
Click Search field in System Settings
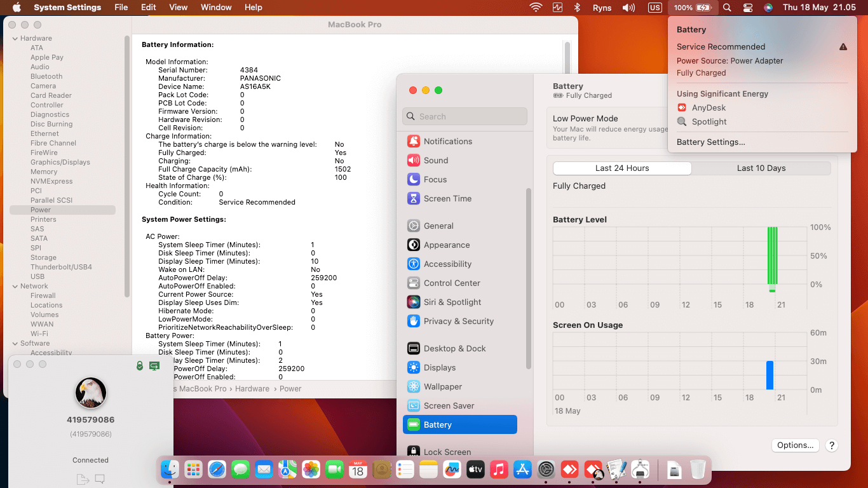(x=465, y=116)
